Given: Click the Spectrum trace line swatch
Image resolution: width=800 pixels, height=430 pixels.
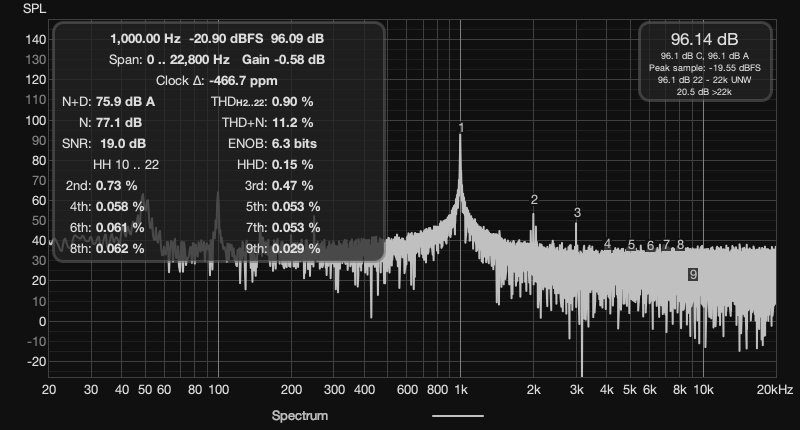Looking at the screenshot, I should [457, 415].
